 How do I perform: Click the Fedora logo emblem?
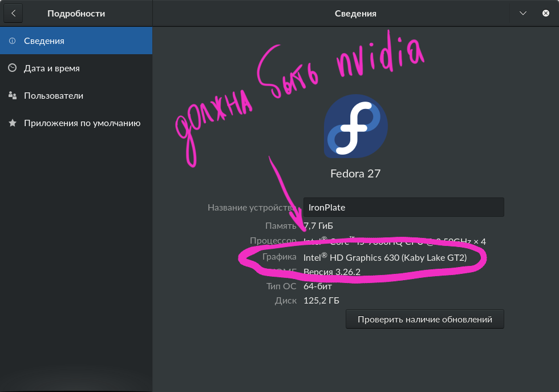click(x=355, y=126)
